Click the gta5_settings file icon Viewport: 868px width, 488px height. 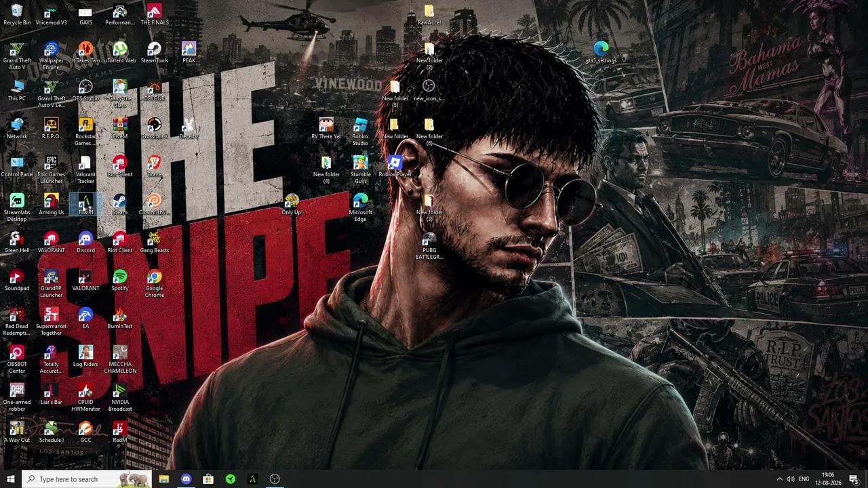tap(601, 53)
